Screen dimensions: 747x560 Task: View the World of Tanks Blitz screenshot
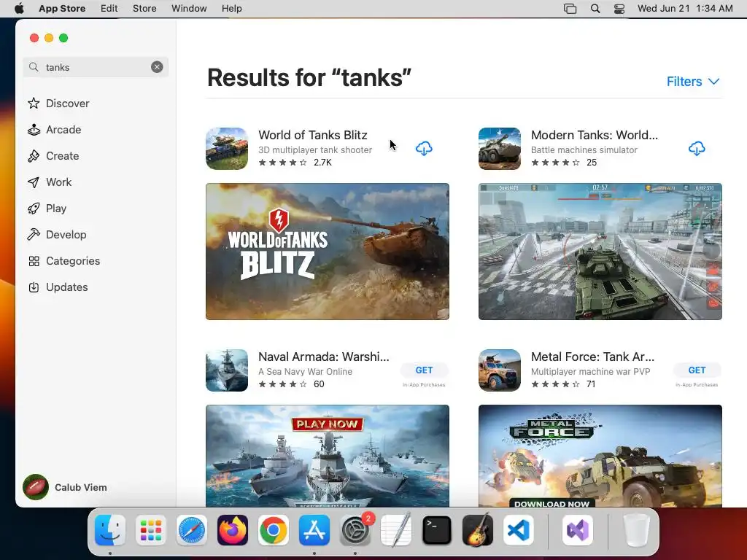click(x=328, y=252)
